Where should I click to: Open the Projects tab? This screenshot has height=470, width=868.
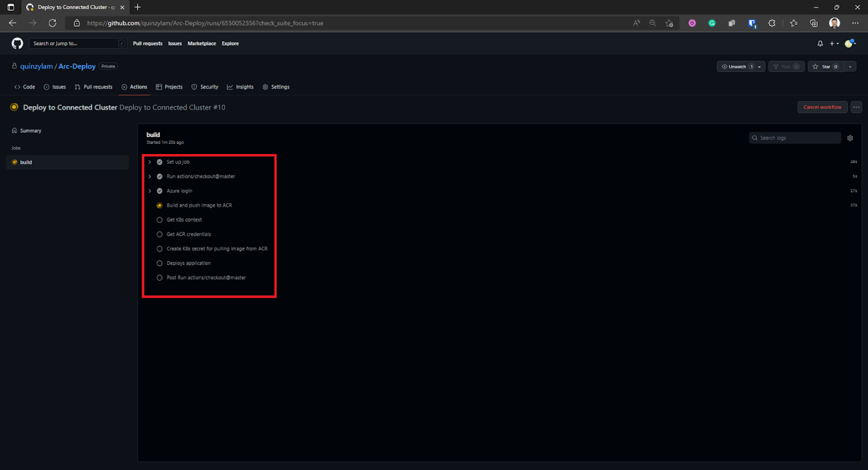[169, 87]
